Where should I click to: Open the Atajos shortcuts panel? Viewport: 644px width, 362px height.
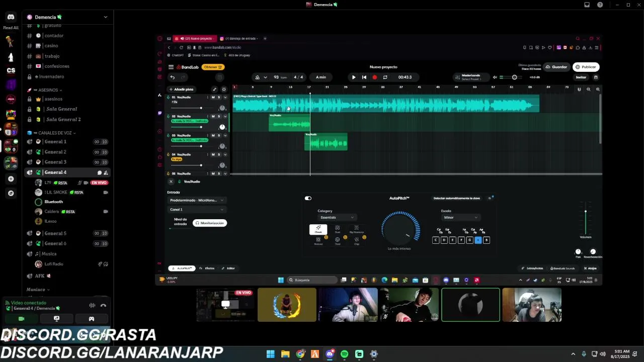coord(591,268)
